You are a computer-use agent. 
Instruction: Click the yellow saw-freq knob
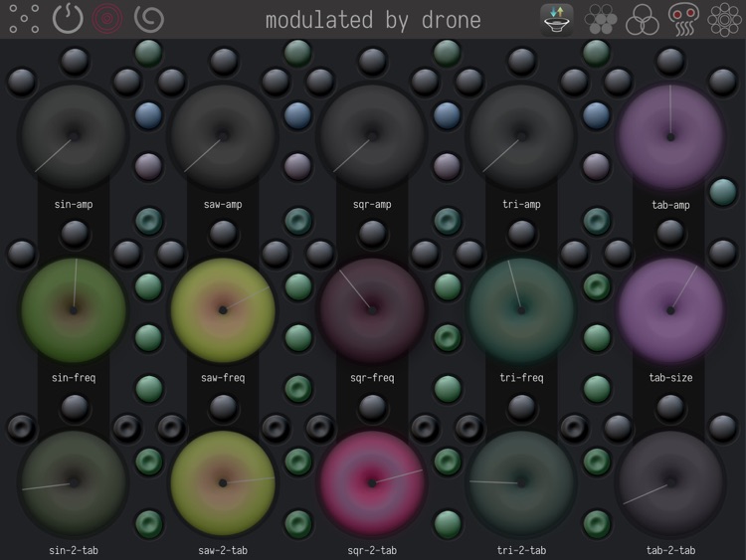(x=223, y=310)
